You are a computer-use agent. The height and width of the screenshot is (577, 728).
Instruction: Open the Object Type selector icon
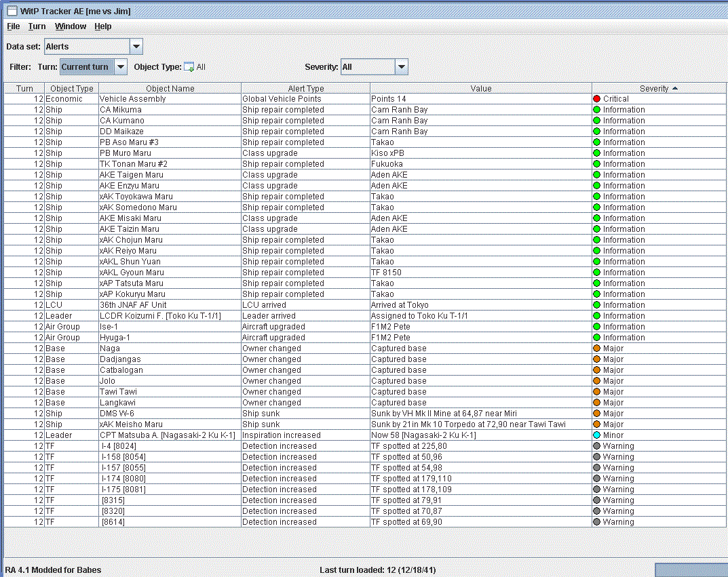189,67
